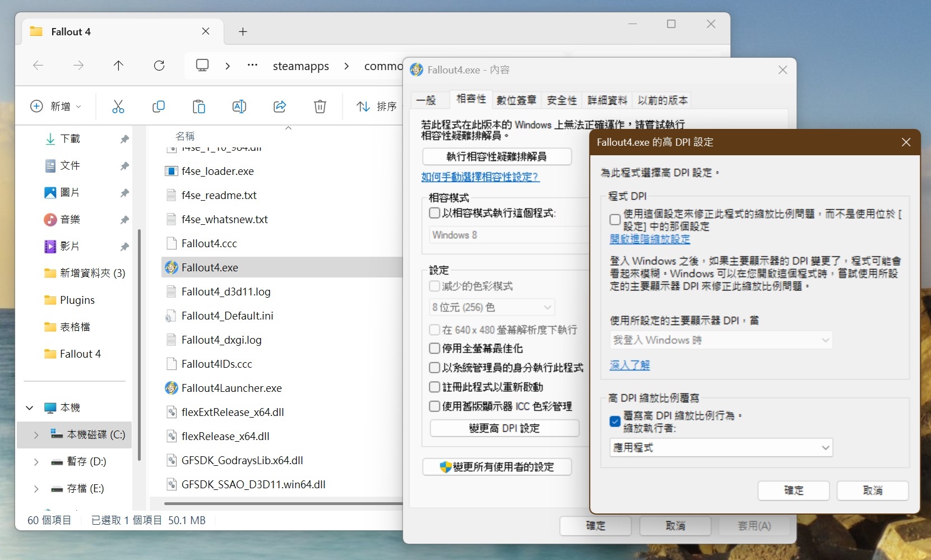Screen dimensions: 931x560
Task: Click the 排序 sort icon in Explorer toolbar
Action: [x=363, y=107]
